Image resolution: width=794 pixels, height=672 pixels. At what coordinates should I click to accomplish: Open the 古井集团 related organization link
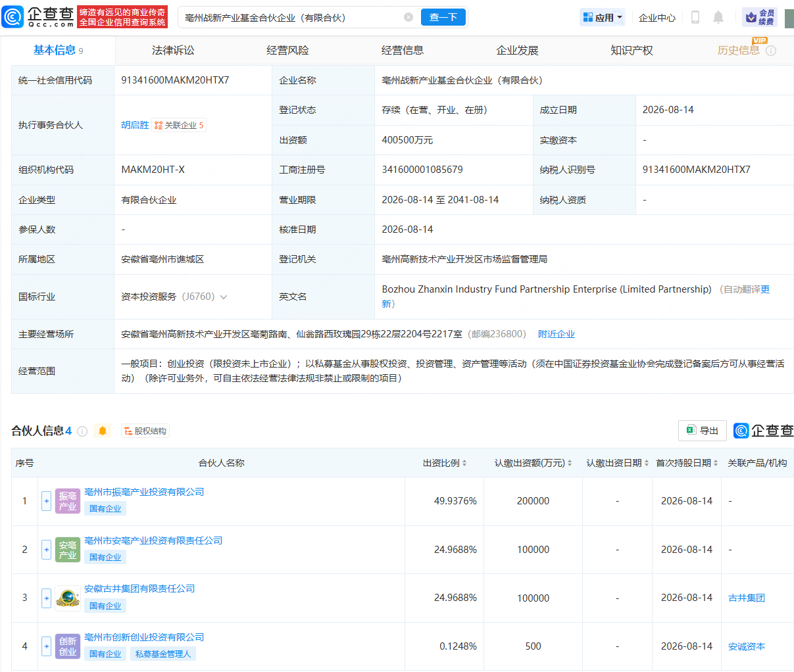pyautogui.click(x=747, y=598)
